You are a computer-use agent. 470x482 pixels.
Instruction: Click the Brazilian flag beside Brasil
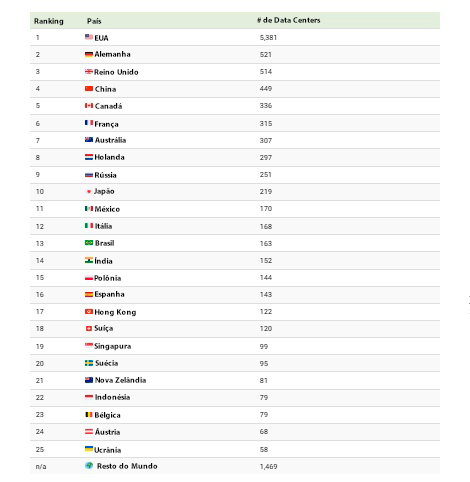pos(89,243)
